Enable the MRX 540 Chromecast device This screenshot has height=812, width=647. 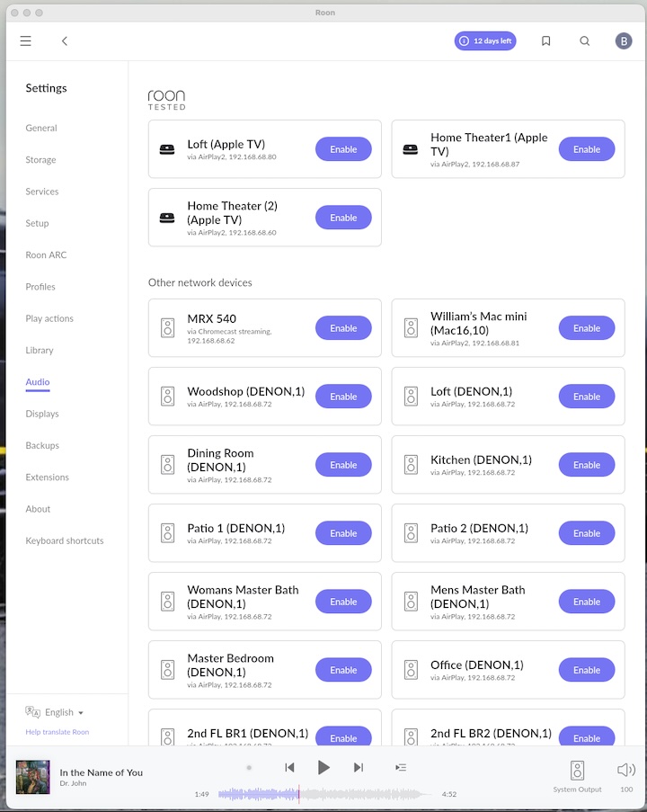(343, 328)
